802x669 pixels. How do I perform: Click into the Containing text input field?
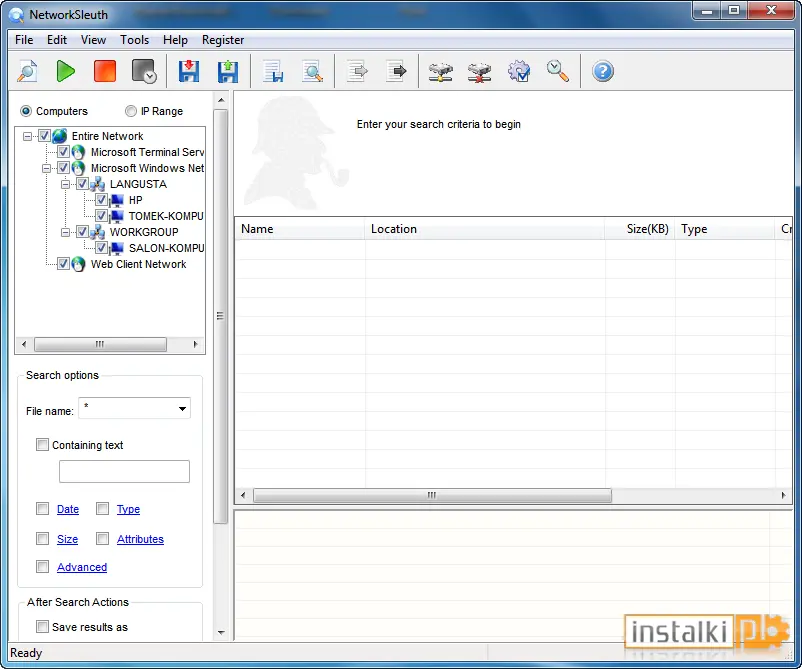tap(124, 471)
